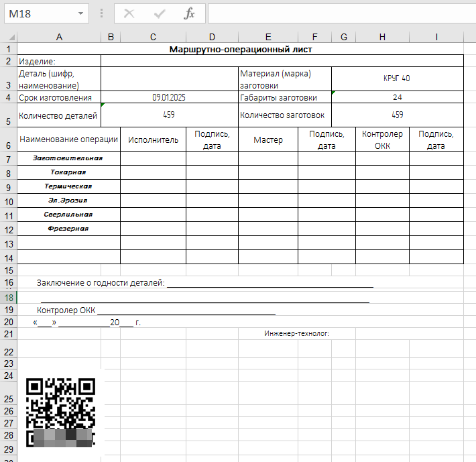476x462 pixels.
Task: Click the 'Термическая' operation cell
Action: (x=68, y=186)
